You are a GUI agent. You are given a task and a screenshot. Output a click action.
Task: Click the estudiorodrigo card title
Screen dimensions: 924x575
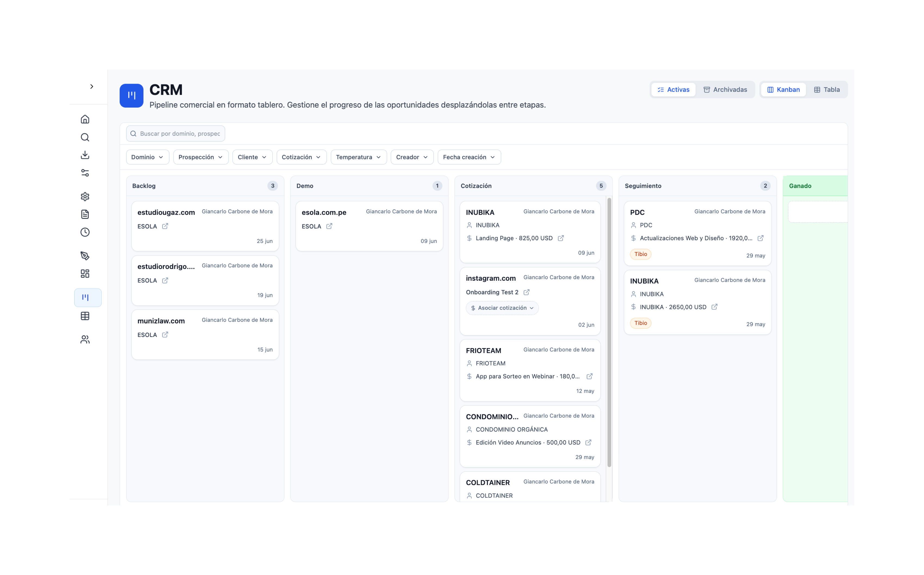coord(166,267)
